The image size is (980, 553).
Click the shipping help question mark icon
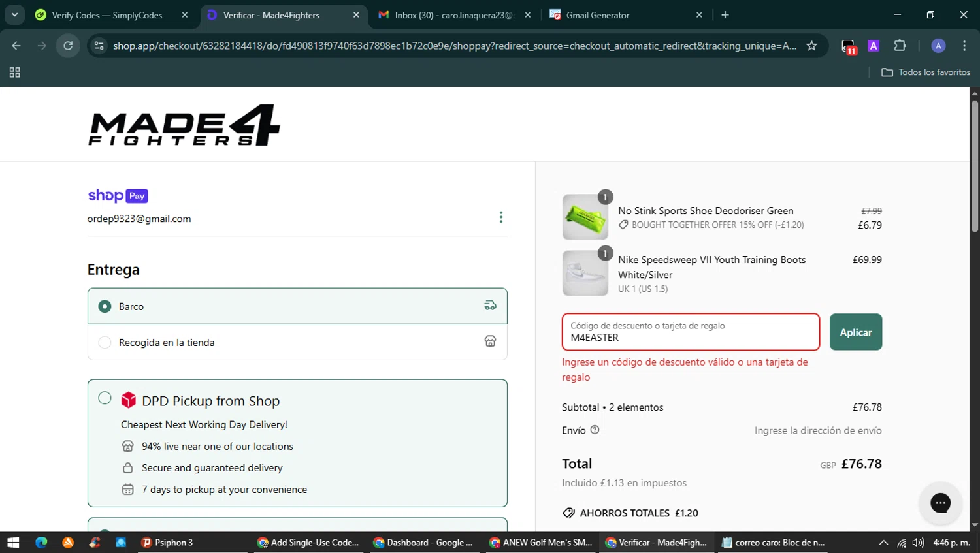(x=595, y=430)
